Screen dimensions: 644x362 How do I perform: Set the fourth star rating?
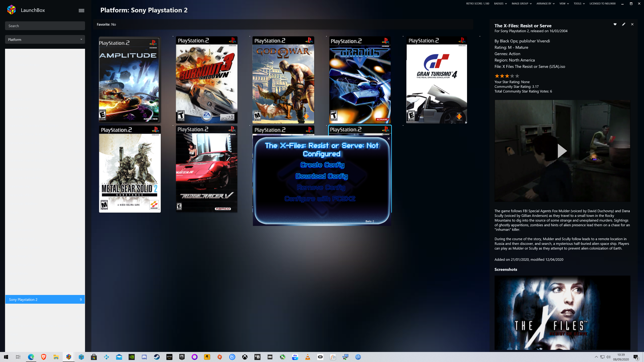pyautogui.click(x=512, y=76)
